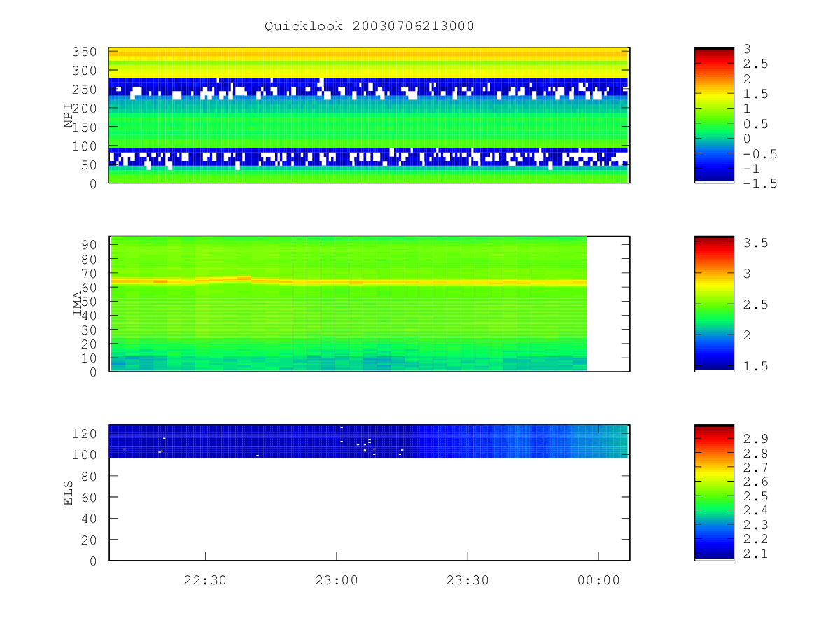Click the NPI spectrogram plot panel

(369, 115)
